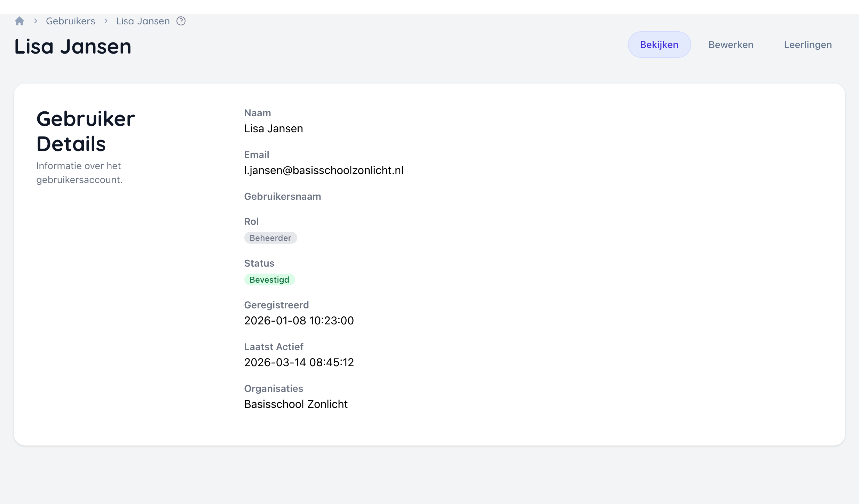Select the email l.jansen@basisschoolzonlicht.nl
Screen dimensions: 859x504
tap(323, 170)
